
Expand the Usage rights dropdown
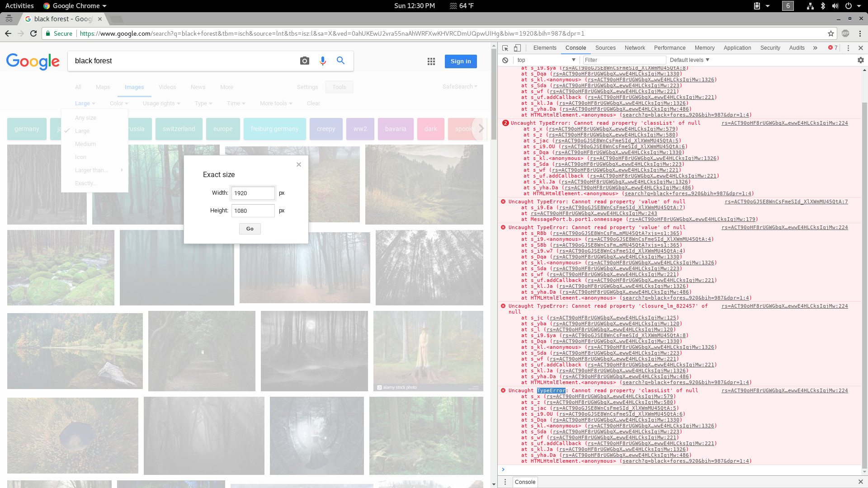(161, 103)
